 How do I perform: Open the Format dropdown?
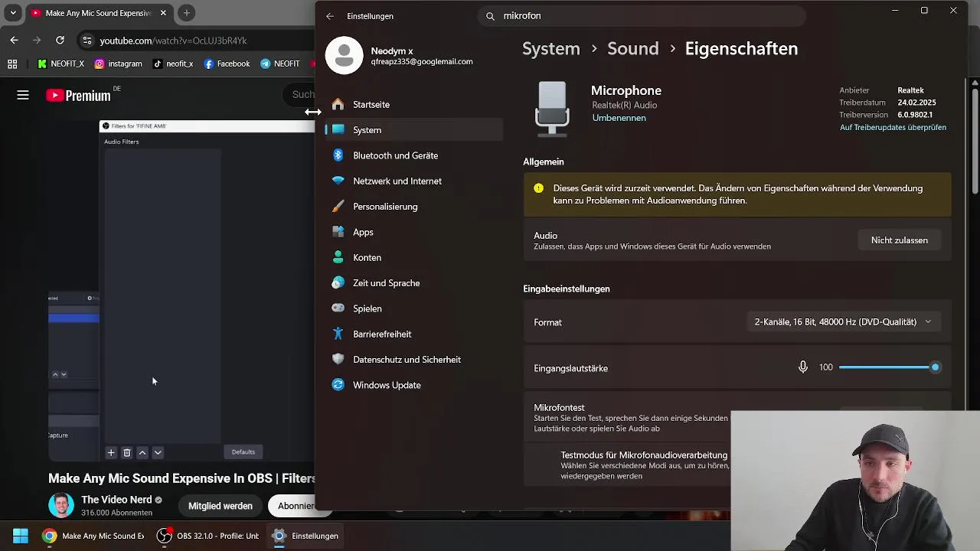coord(843,322)
